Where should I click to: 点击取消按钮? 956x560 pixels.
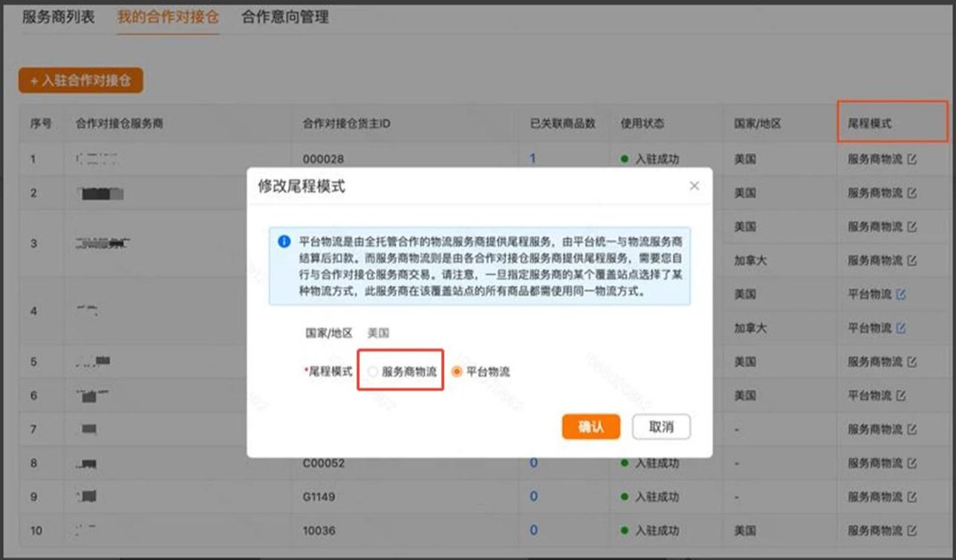pyautogui.click(x=661, y=427)
